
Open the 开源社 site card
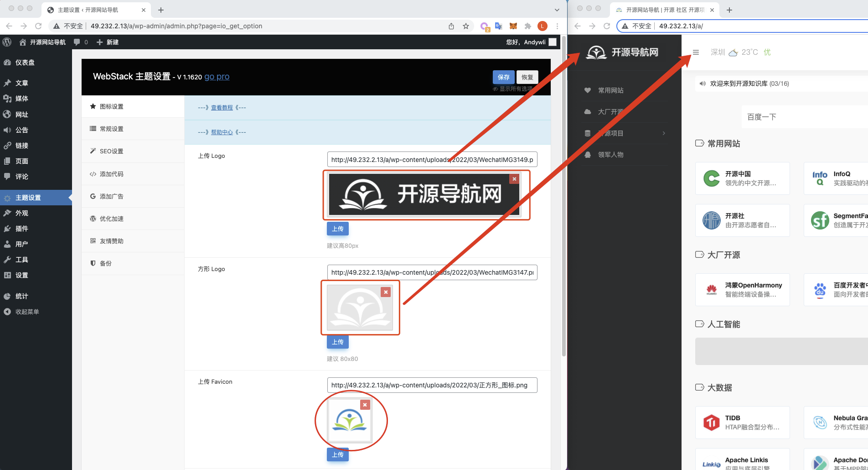742,220
